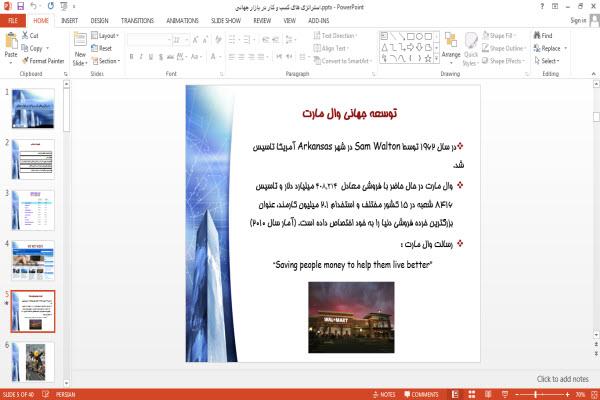Activate the Format Painter tool
Image resolution: width=600 pixels, height=400 pixels.
(x=43, y=61)
